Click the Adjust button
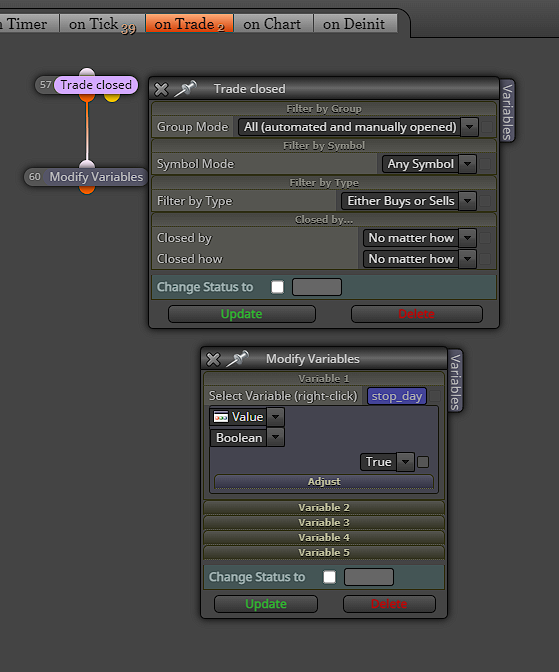 [324, 482]
